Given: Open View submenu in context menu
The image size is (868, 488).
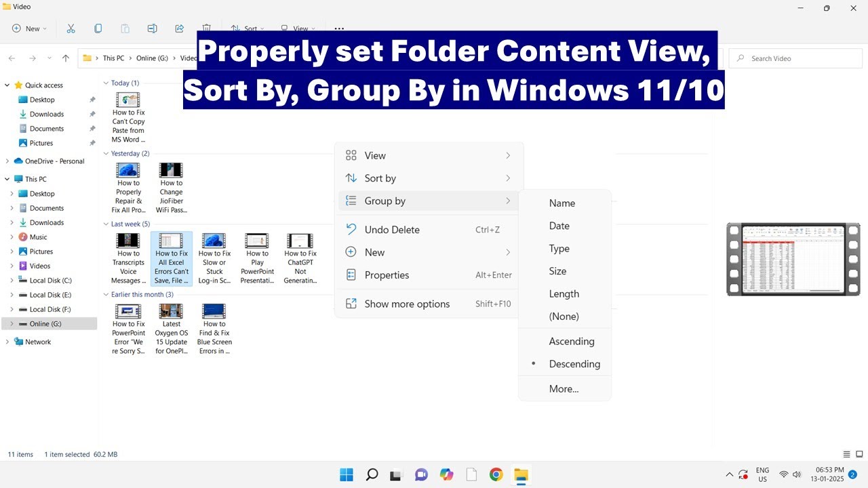Looking at the screenshot, I should point(429,155).
